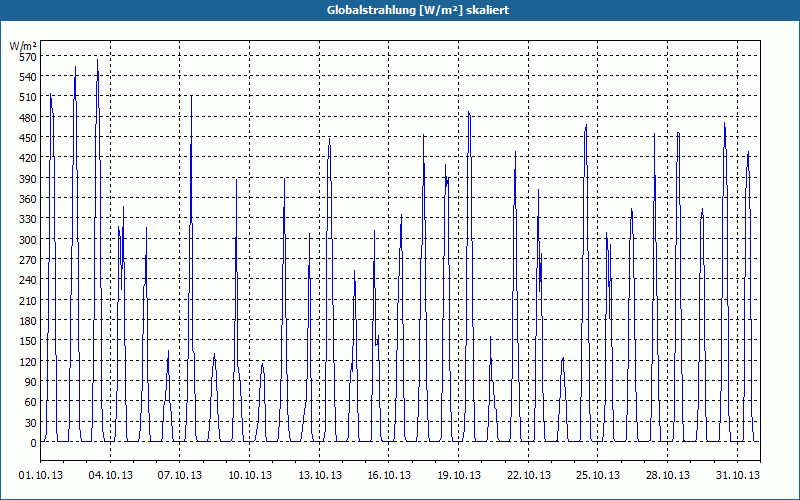
Task: Click the 28.10.13 date label
Action: (x=668, y=476)
